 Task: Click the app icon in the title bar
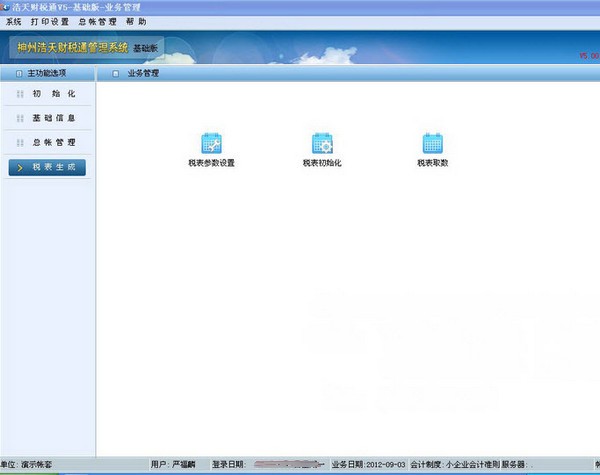(x=6, y=7)
